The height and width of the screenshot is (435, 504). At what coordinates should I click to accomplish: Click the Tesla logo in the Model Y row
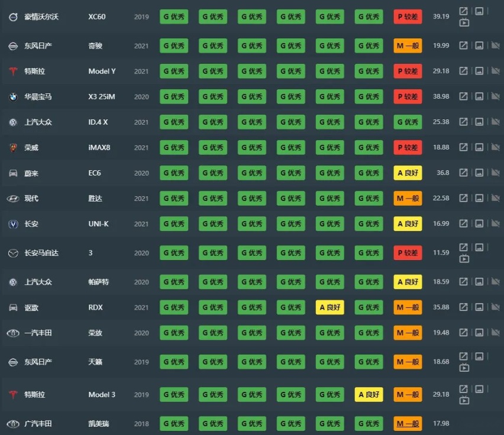[13, 71]
